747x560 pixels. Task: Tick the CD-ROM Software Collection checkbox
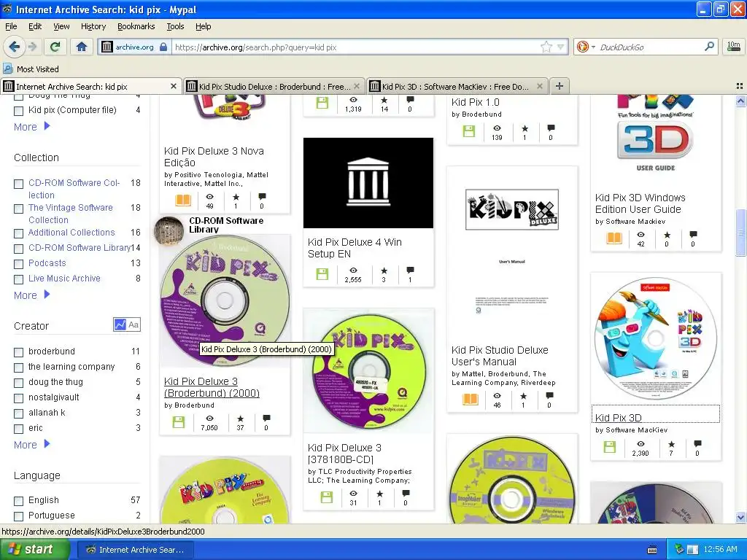click(x=18, y=184)
